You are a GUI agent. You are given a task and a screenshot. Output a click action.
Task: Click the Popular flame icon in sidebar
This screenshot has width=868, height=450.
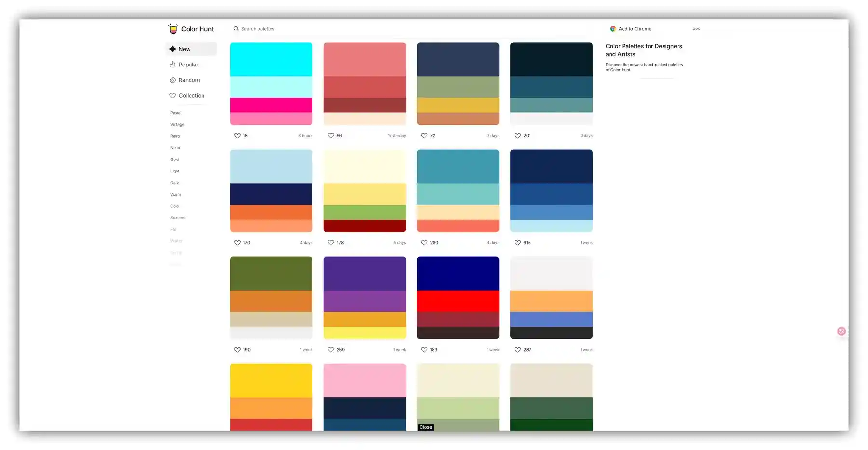coord(172,65)
